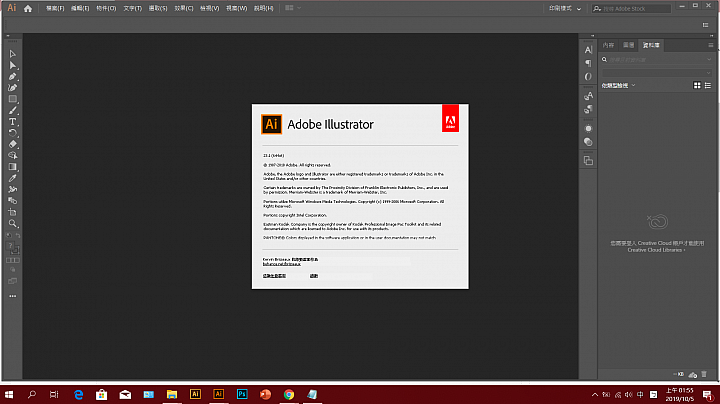Select the Shape Builder tool

tap(12, 156)
